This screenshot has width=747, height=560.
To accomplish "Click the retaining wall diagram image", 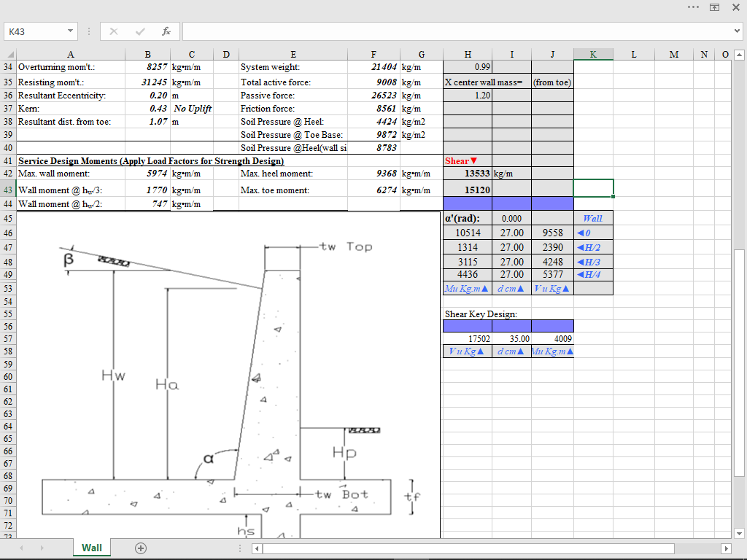I will click(228, 376).
